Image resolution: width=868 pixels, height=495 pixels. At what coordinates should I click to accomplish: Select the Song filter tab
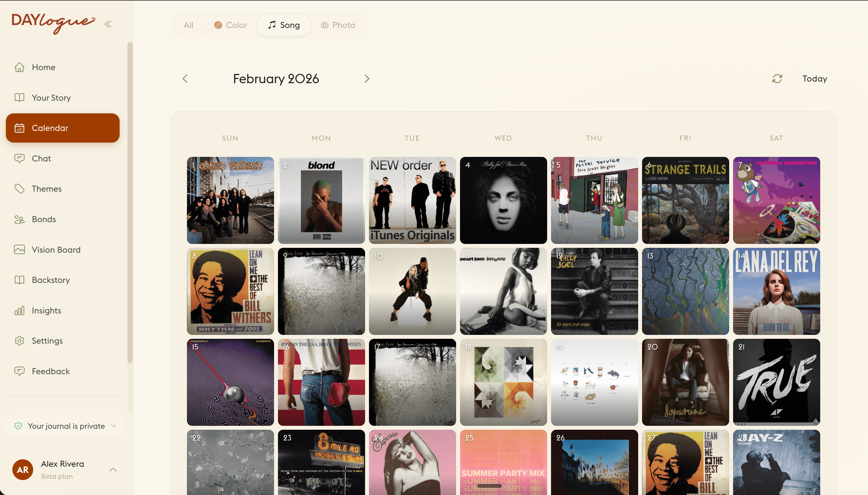(284, 25)
